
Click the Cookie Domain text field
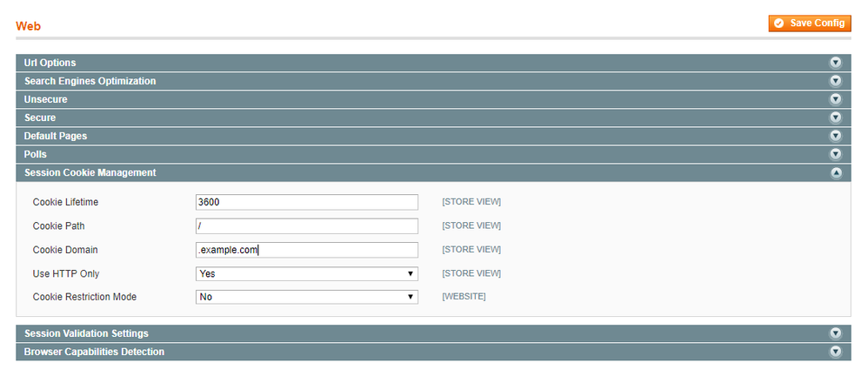coord(307,250)
